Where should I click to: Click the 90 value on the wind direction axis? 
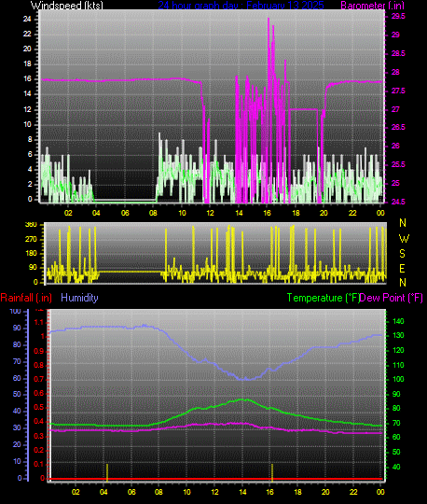pos(33,268)
